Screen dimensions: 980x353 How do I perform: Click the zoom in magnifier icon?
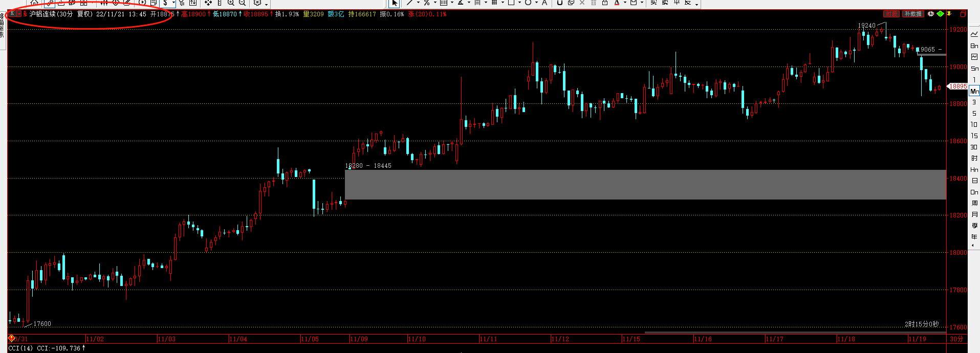click(x=231, y=3)
